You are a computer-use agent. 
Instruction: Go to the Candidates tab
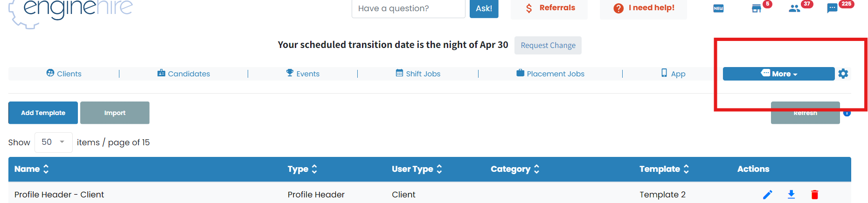[x=184, y=74]
